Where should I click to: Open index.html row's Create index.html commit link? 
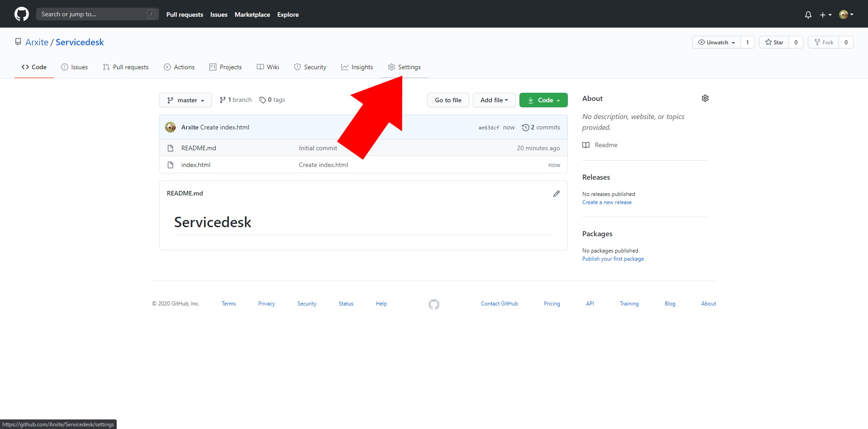pyautogui.click(x=323, y=165)
